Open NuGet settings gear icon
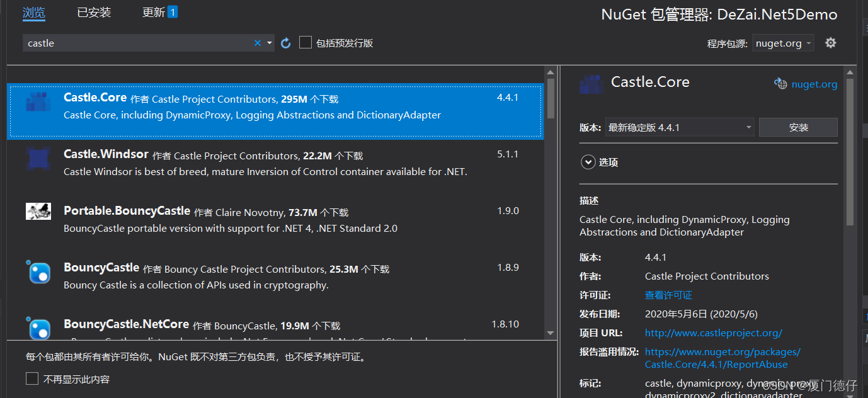The width and height of the screenshot is (868, 398). (831, 43)
